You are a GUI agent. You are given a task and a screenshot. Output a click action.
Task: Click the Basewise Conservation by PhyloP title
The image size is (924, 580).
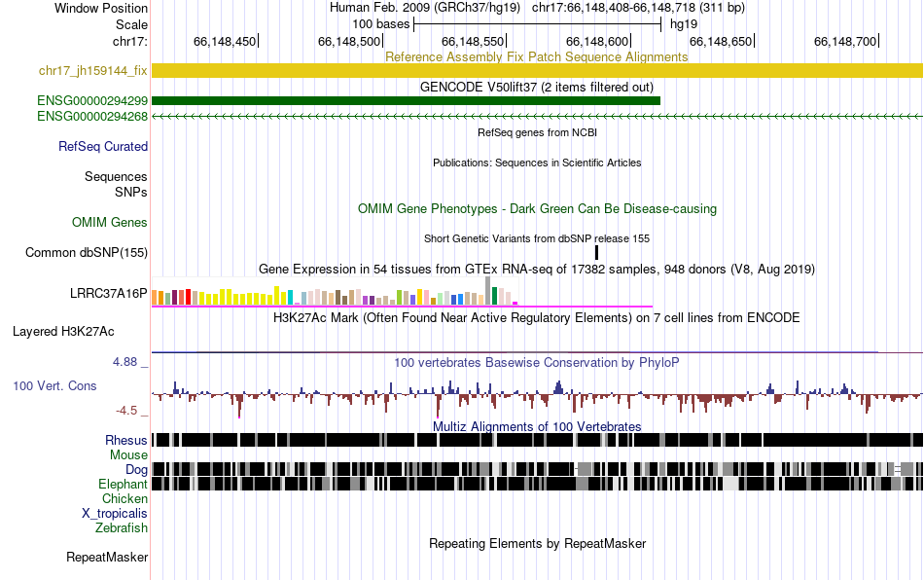(536, 362)
